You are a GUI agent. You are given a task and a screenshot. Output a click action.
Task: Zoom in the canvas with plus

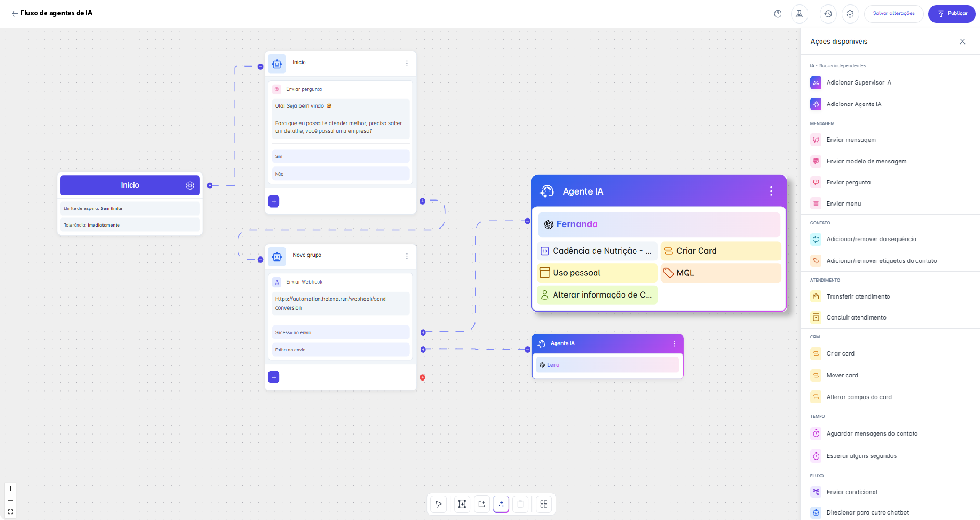[10, 489]
